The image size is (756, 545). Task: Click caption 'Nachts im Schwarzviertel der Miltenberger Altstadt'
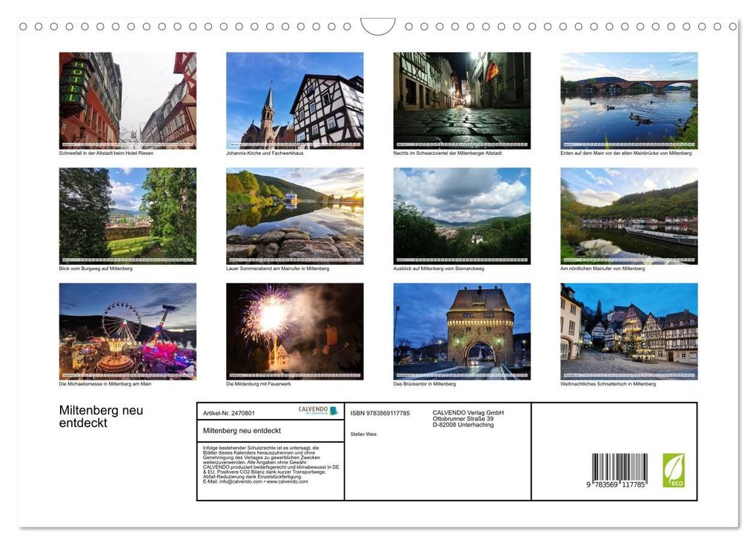tap(448, 153)
